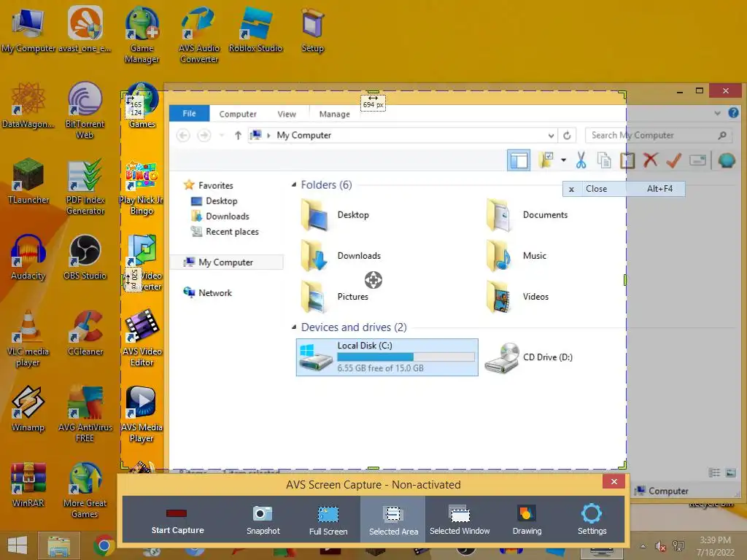Viewport: 747px width, 560px height.
Task: Switch to details view in status bar
Action: 714,472
